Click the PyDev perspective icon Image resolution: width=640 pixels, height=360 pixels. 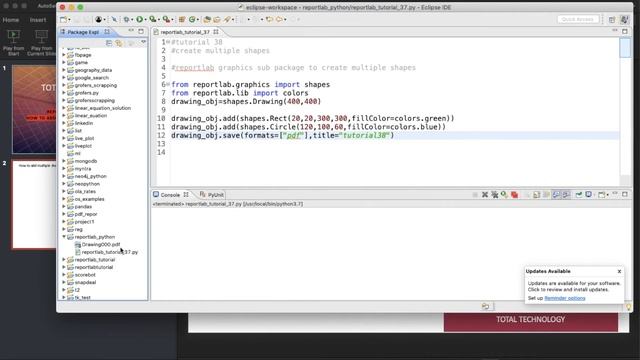(x=624, y=20)
